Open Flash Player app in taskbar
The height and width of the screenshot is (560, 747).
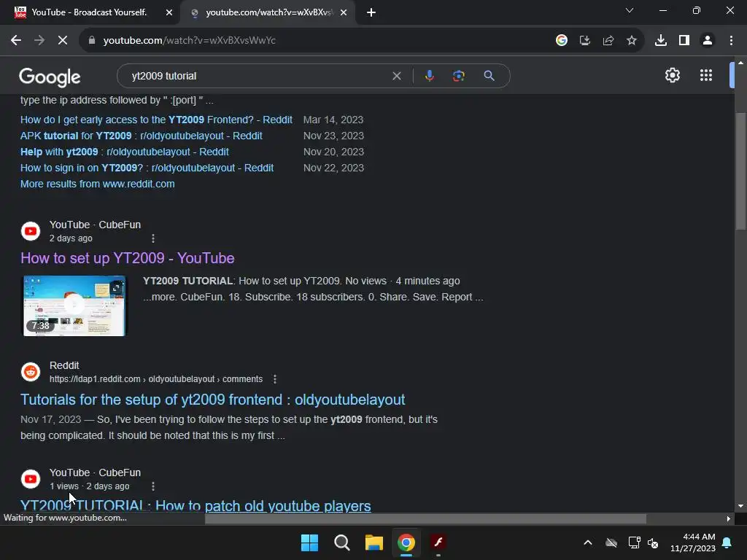click(438, 542)
